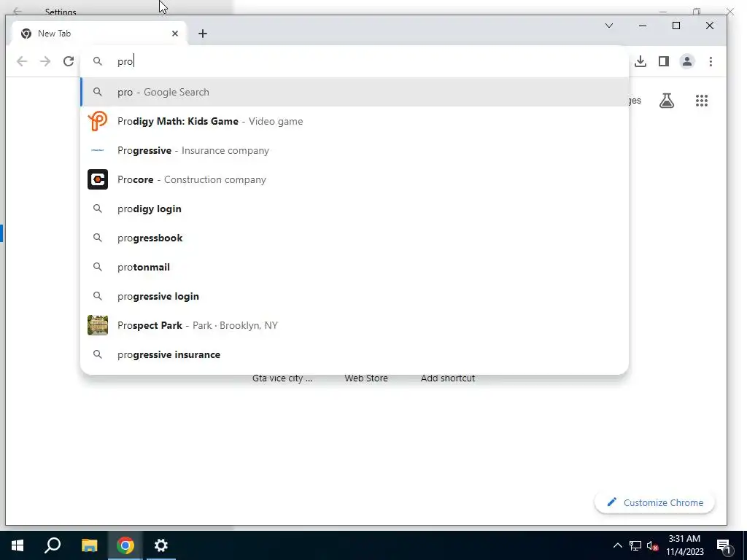The height and width of the screenshot is (560, 747).
Task: Click the Chrome forward navigation arrow
Action: click(x=45, y=61)
